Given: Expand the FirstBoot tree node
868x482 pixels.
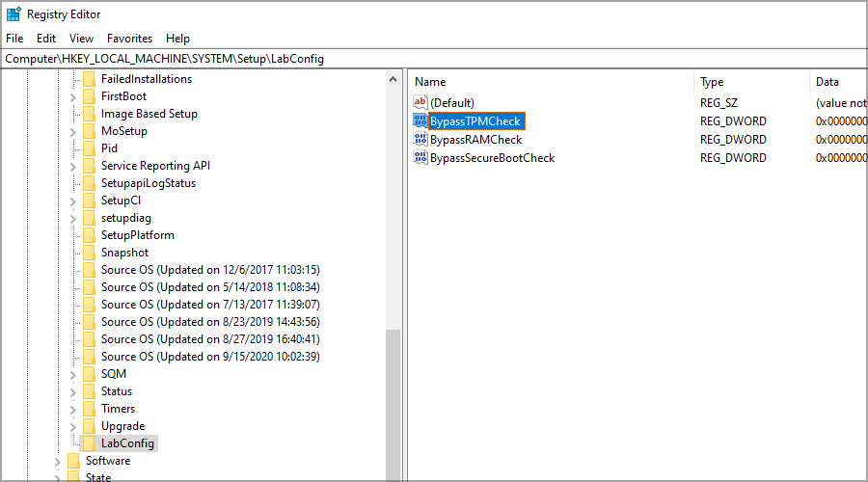Looking at the screenshot, I should pyautogui.click(x=73, y=96).
